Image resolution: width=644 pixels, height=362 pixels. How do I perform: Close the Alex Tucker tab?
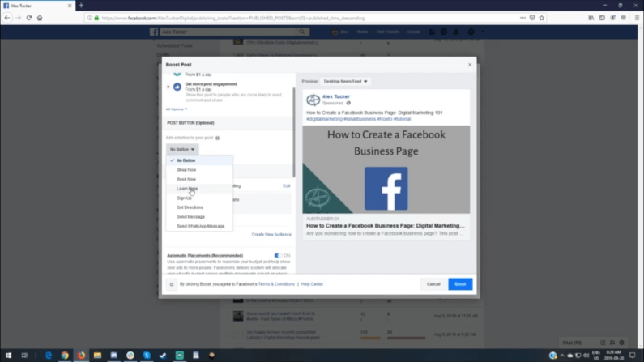70,6
